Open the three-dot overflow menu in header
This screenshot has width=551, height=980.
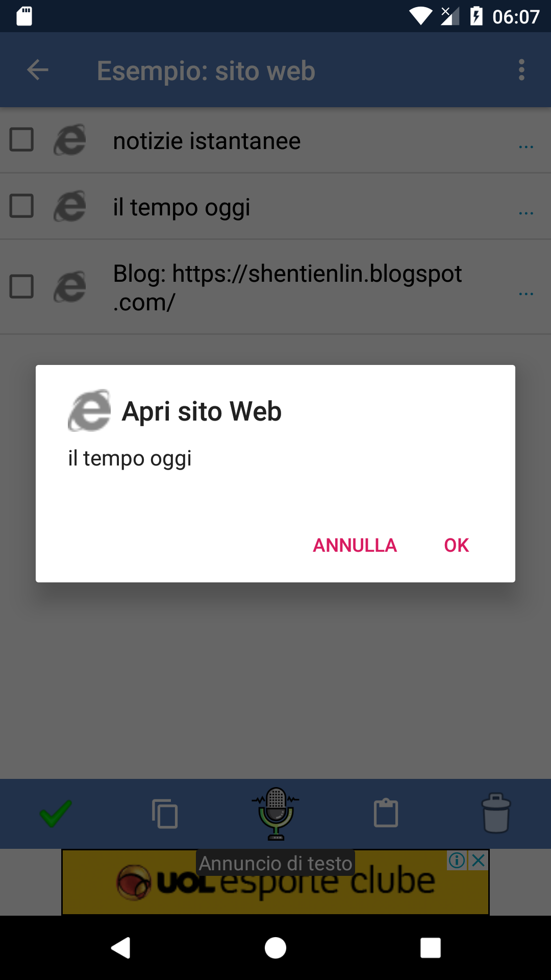[x=521, y=70]
